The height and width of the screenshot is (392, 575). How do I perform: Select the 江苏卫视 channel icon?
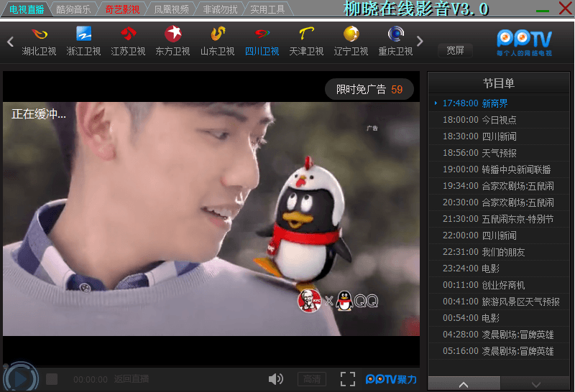click(129, 34)
